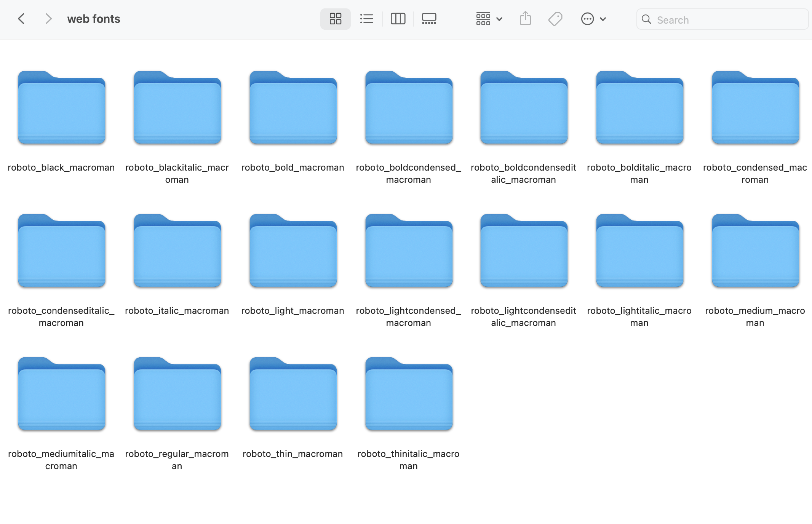Screen dimensions: 812x524
Task: Switch to column view
Action: (398, 19)
